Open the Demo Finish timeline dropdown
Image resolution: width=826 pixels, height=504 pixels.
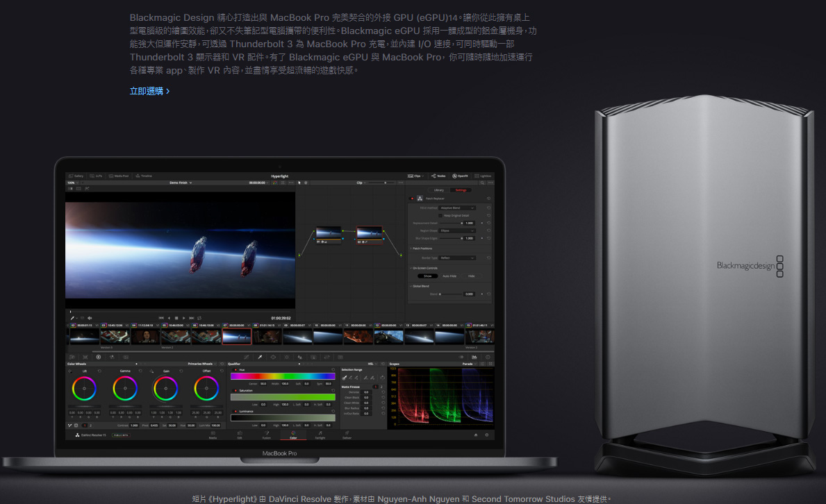pos(181,183)
